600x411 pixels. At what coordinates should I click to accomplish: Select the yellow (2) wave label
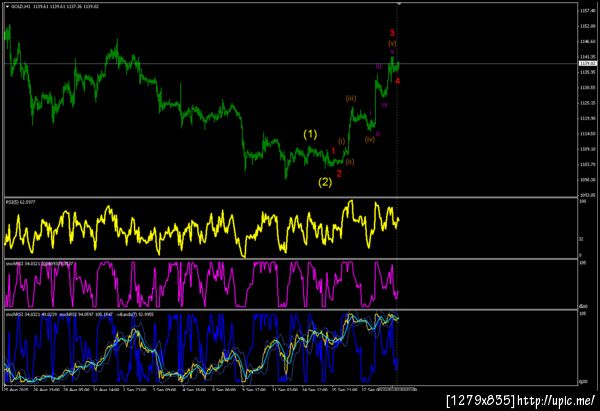(x=325, y=182)
